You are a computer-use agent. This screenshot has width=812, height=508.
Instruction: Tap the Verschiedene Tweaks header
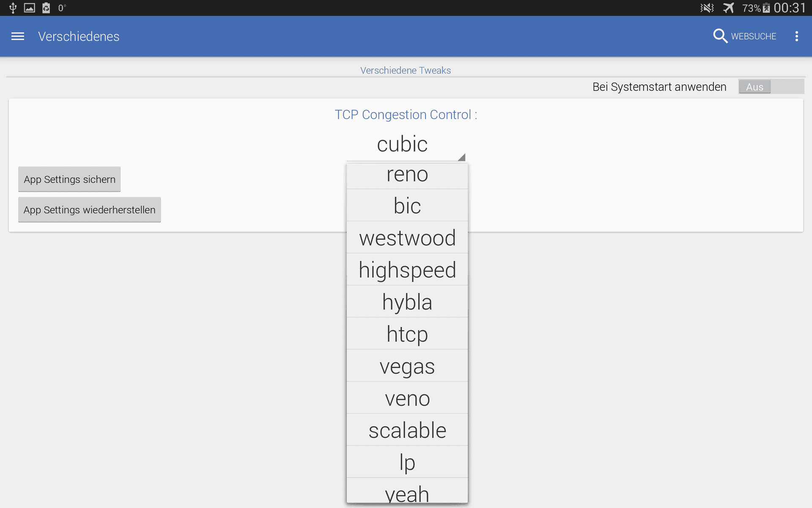pyautogui.click(x=406, y=70)
